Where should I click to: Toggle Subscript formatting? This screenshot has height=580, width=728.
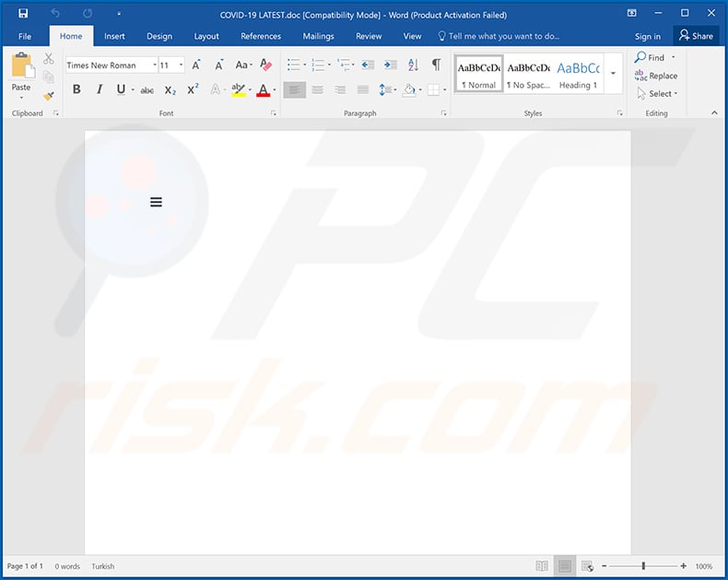click(170, 90)
